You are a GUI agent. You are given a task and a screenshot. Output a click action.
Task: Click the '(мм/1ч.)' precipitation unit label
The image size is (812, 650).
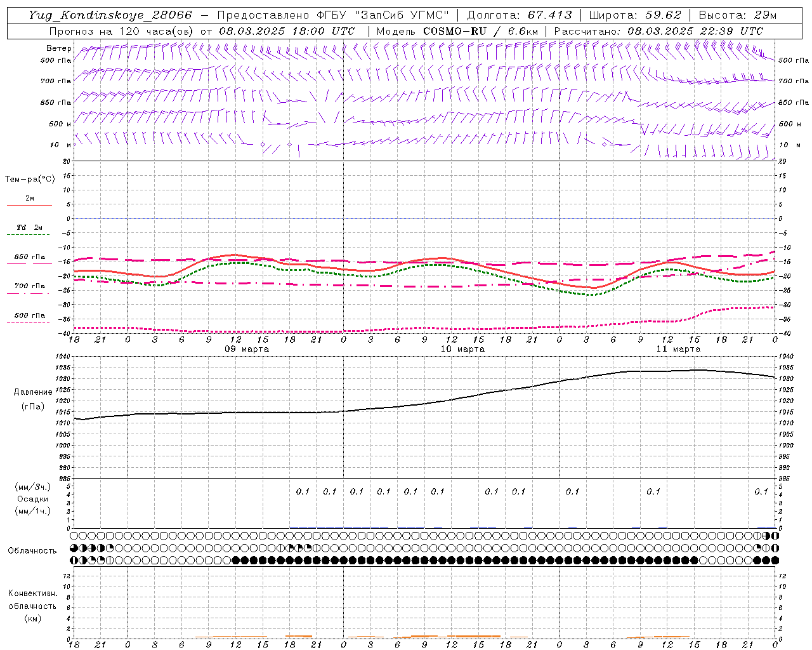tap(33, 511)
